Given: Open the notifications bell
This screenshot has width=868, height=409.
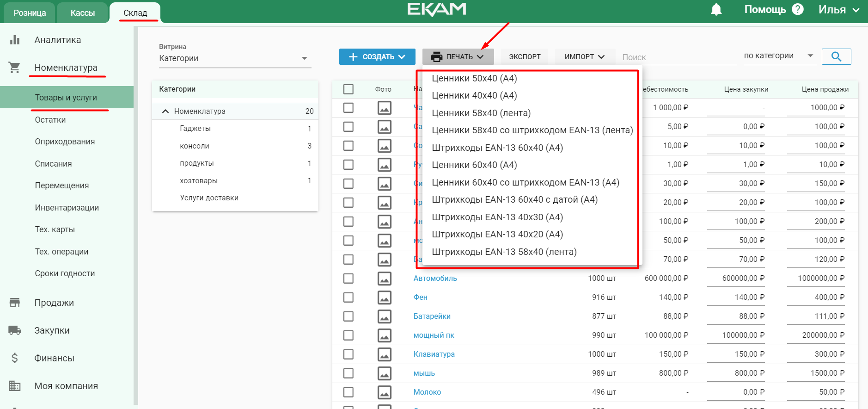Looking at the screenshot, I should [716, 9].
